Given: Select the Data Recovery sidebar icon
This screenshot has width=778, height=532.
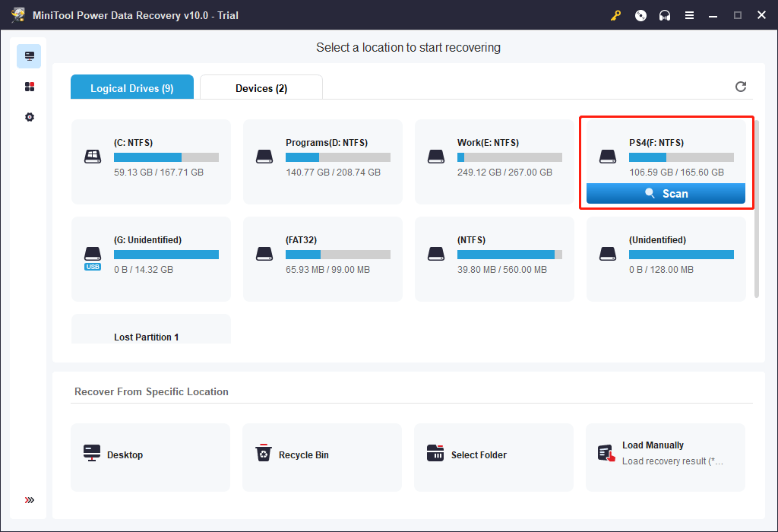Looking at the screenshot, I should tap(29, 55).
